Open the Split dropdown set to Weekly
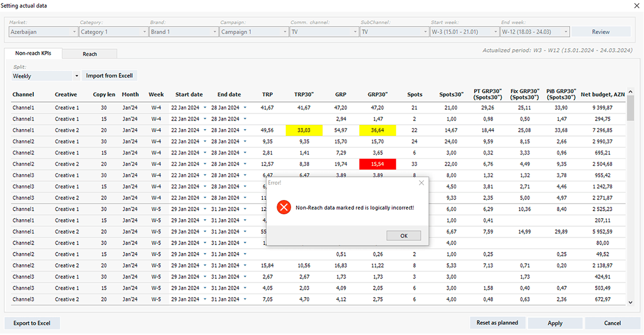Viewport: 644px width, 335px height. pos(46,76)
